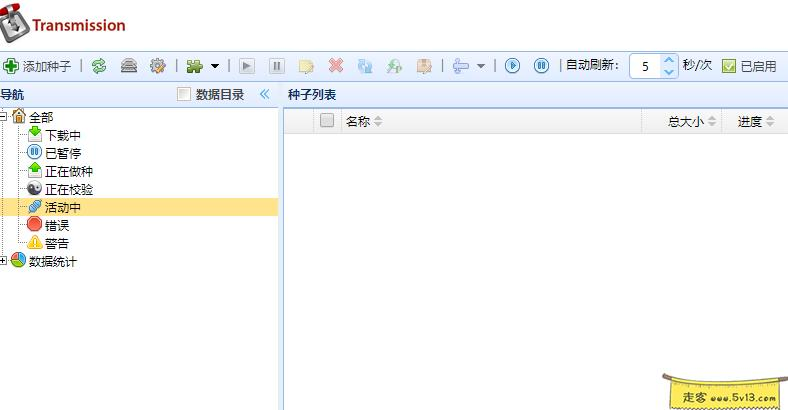Click the Transmission logo icon

click(x=13, y=23)
